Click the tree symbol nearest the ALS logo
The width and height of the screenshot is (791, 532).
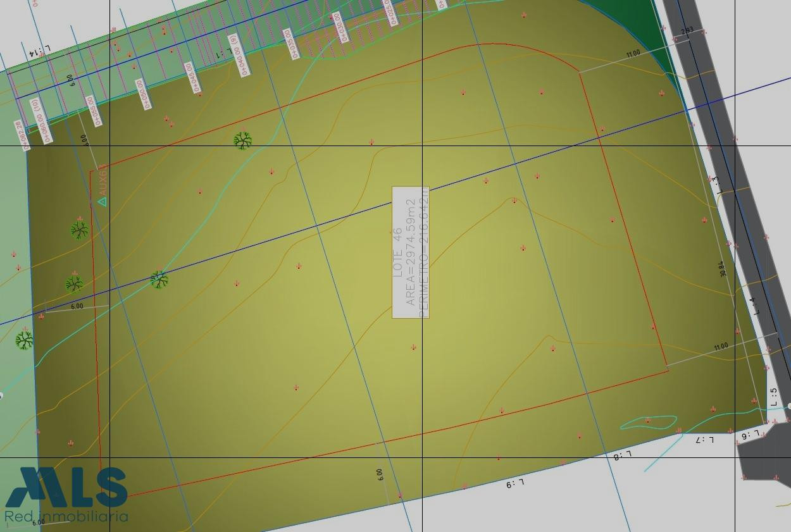tap(24, 341)
